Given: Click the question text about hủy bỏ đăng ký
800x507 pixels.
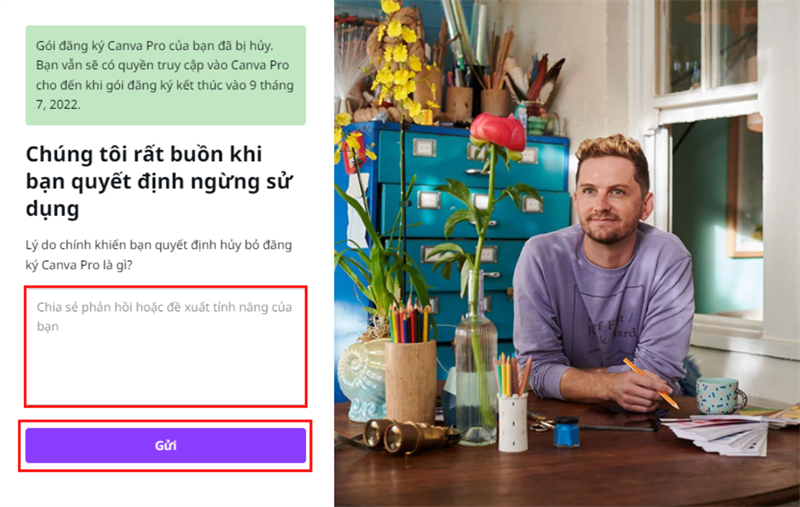Looking at the screenshot, I should (x=159, y=255).
